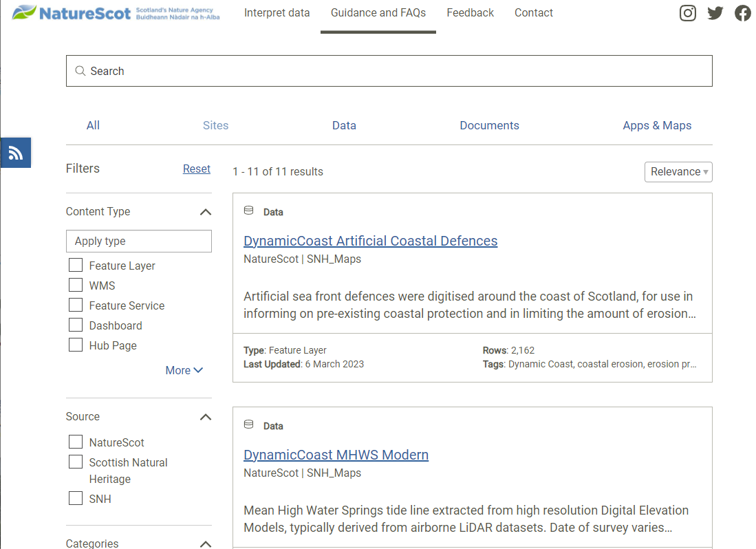Click the magnifier icon in search box
The height and width of the screenshot is (549, 756).
click(x=80, y=71)
